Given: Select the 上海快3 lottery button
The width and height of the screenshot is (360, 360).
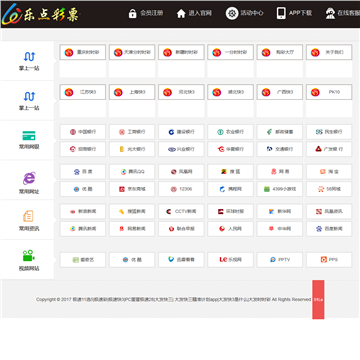Looking at the screenshot, I should point(132,92).
